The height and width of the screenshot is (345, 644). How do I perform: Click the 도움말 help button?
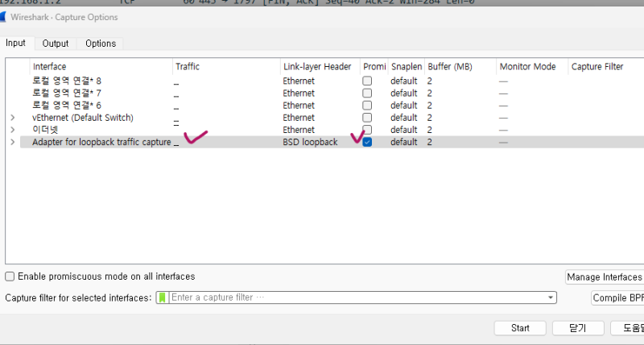[x=628, y=328]
